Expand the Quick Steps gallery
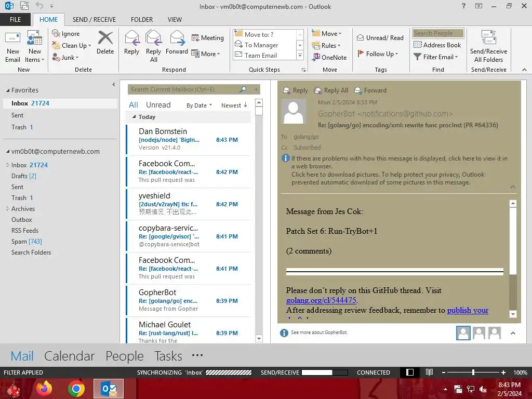 click(x=300, y=55)
